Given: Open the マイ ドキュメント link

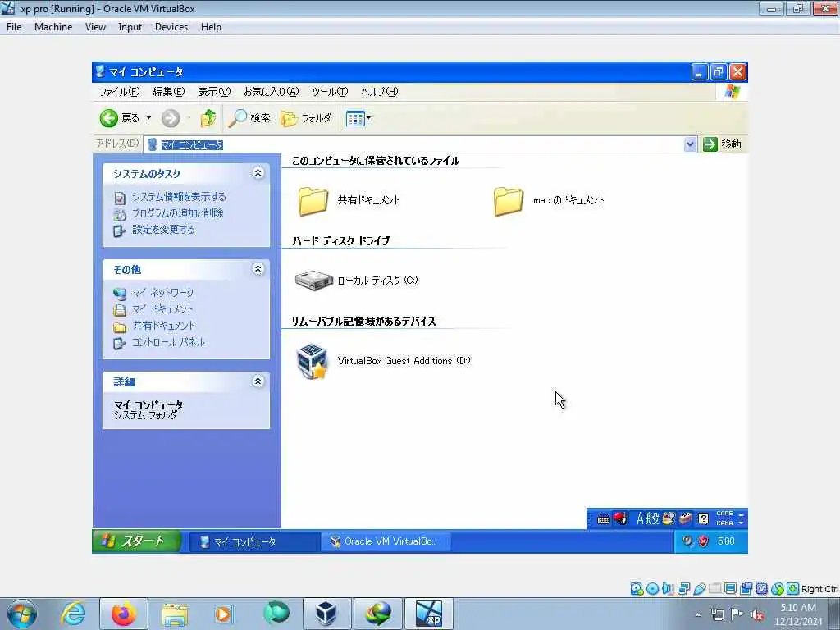Looking at the screenshot, I should pyautogui.click(x=162, y=309).
